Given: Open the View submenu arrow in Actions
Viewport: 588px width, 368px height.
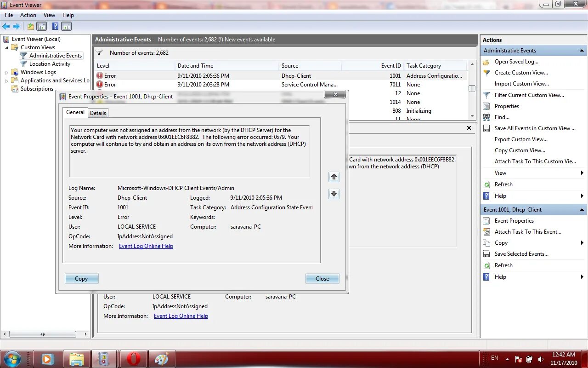Looking at the screenshot, I should coord(582,173).
